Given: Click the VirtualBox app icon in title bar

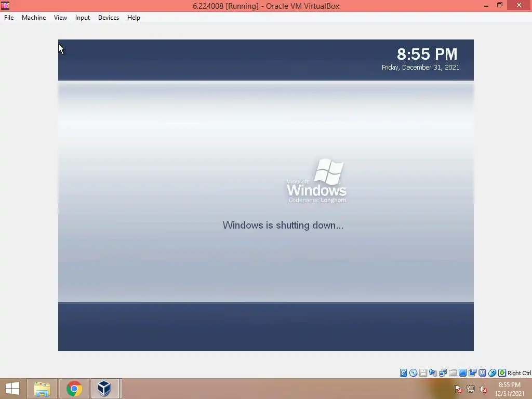Looking at the screenshot, I should pos(5,5).
